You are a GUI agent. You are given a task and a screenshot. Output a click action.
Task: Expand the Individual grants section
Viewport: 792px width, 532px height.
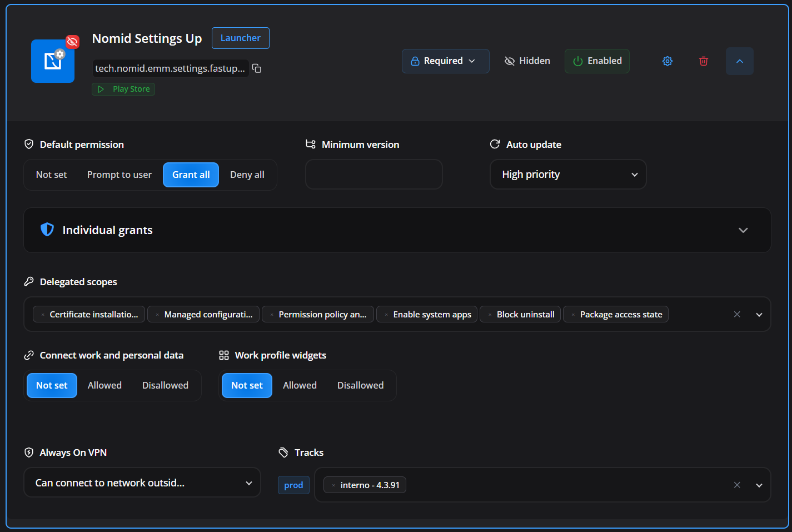coord(397,230)
